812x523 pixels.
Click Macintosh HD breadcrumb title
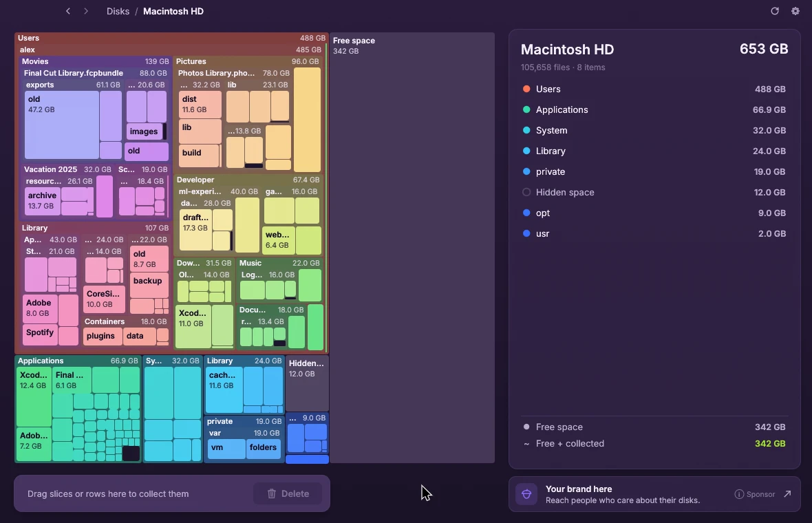(173, 11)
